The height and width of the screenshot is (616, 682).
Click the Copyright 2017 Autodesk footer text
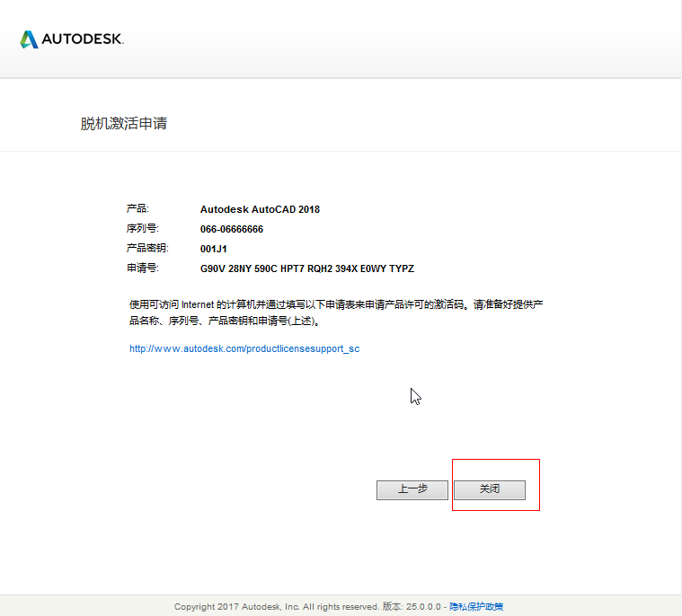click(x=270, y=607)
